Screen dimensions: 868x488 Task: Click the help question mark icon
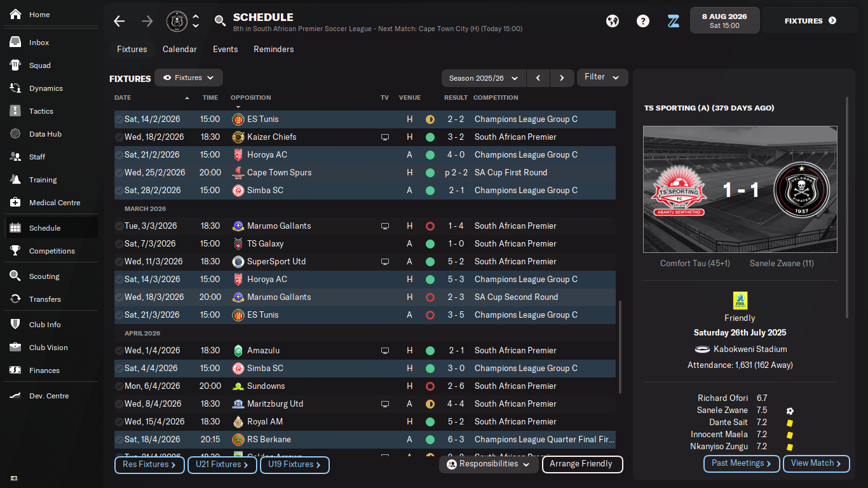tap(643, 21)
